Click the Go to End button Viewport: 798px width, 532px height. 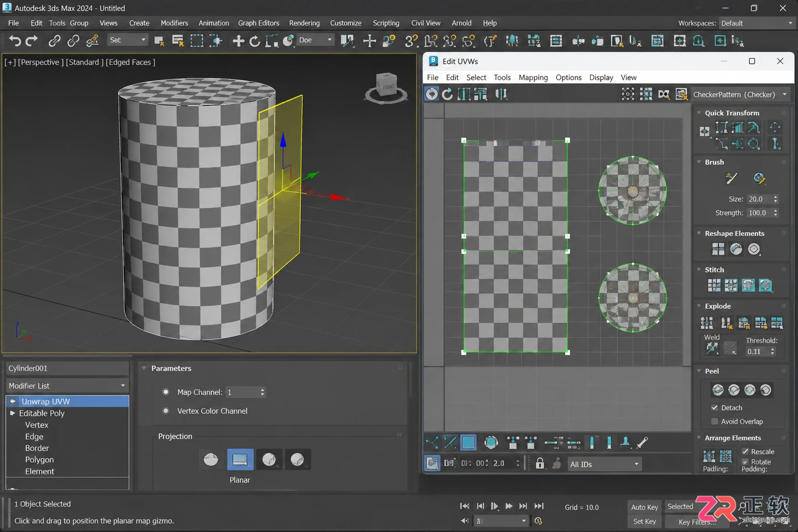[539, 506]
